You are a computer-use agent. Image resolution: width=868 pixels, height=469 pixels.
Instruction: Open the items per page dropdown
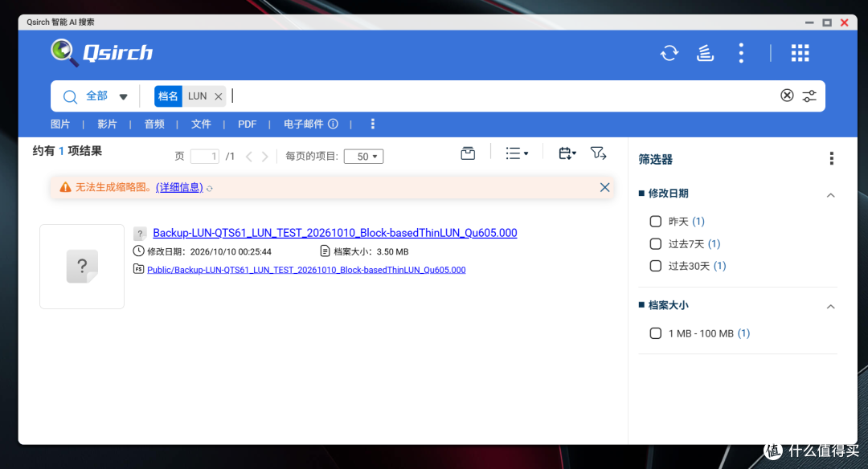pyautogui.click(x=364, y=157)
